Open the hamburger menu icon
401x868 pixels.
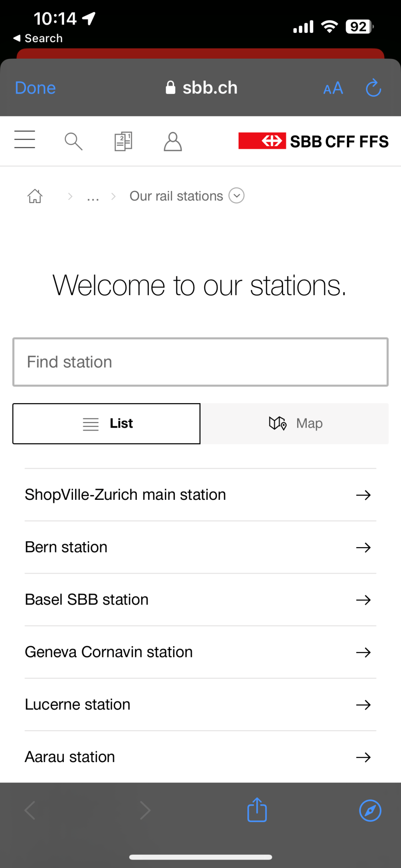pos(25,140)
